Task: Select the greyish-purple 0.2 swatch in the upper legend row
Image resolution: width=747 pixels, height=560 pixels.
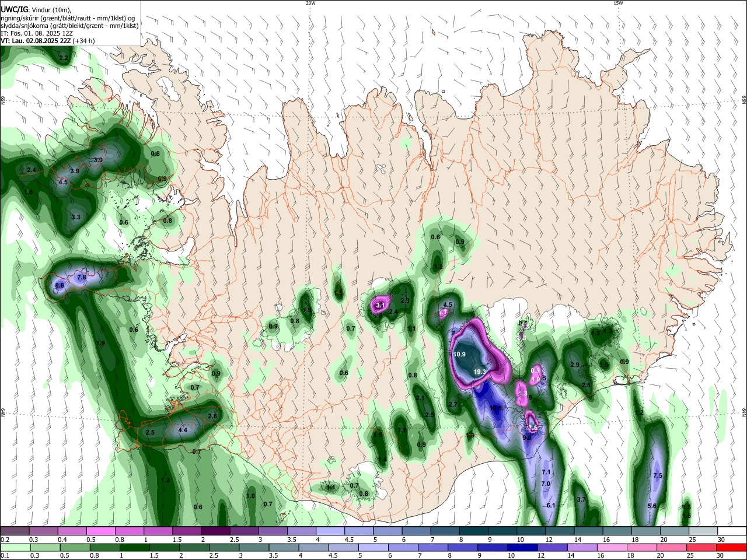Action: pyautogui.click(x=15, y=531)
